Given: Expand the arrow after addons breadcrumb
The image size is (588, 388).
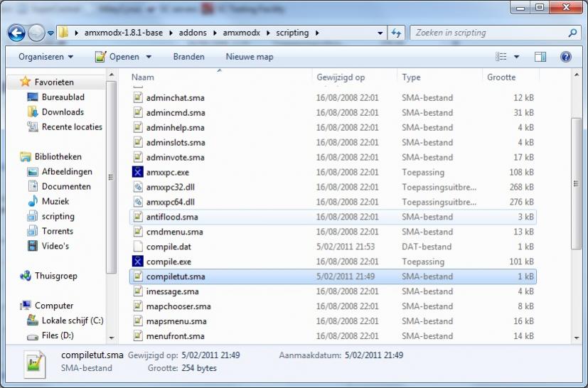Looking at the screenshot, I should click(x=215, y=33).
